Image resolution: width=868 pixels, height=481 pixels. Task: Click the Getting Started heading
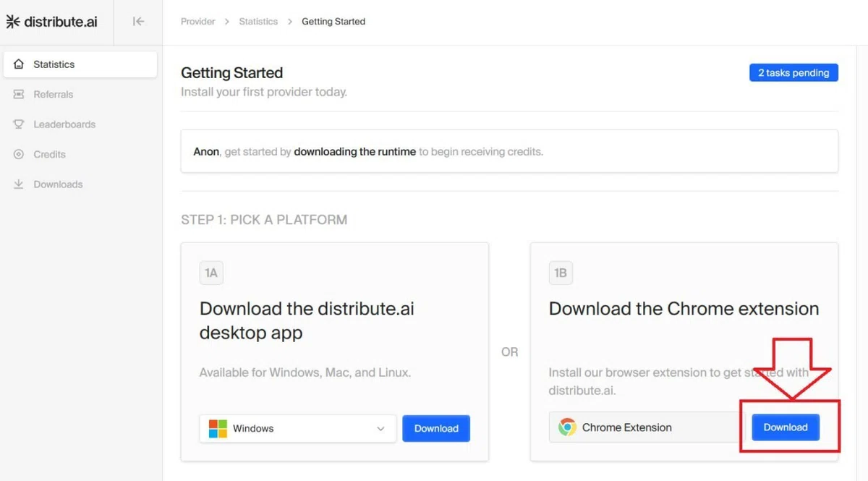[231, 73]
